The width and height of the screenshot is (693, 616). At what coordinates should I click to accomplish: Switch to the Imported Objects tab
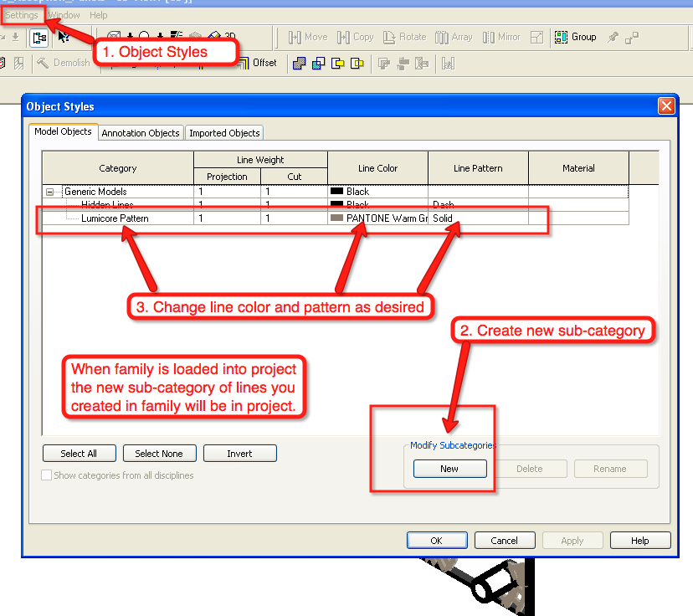(x=224, y=133)
